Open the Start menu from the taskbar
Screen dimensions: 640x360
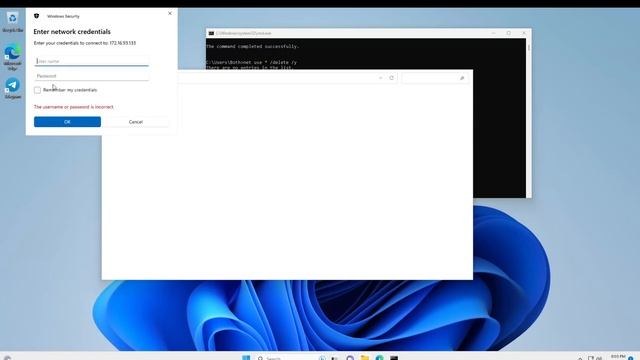[x=246, y=358]
